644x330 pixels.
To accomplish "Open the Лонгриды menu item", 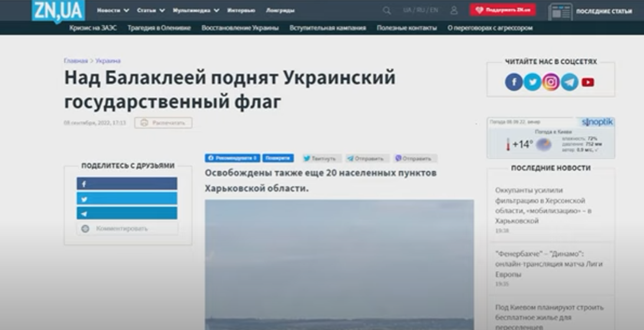I will tap(280, 10).
